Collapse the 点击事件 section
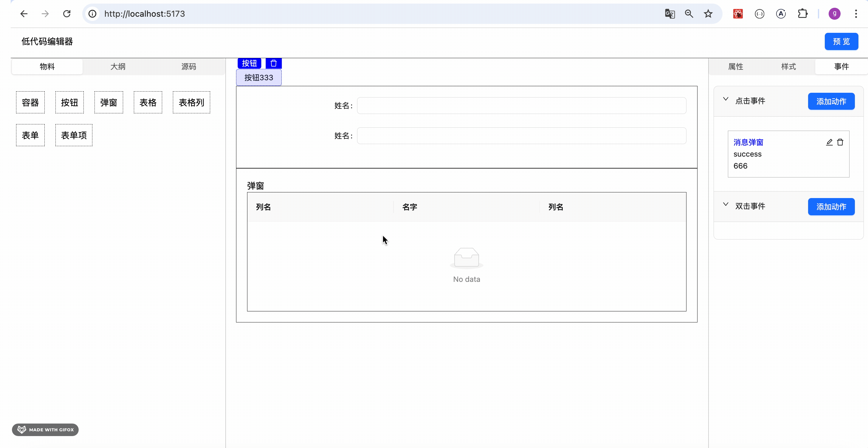 coord(726,99)
